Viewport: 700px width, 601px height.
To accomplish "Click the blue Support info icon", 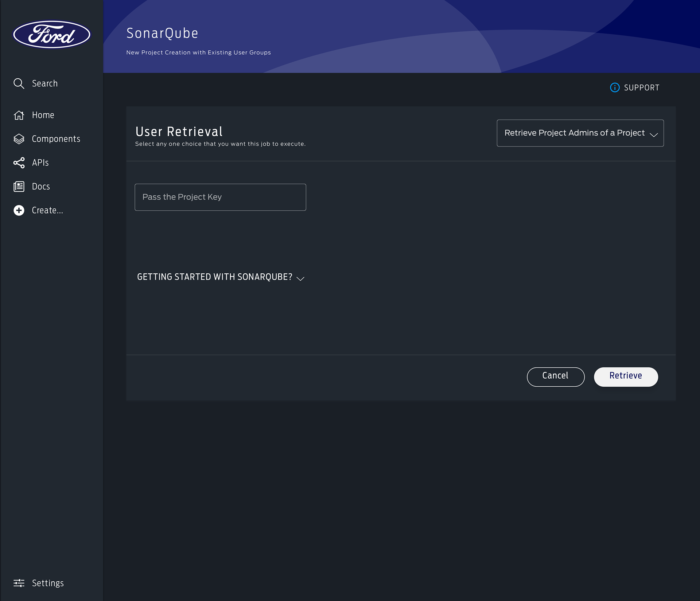I will (615, 87).
